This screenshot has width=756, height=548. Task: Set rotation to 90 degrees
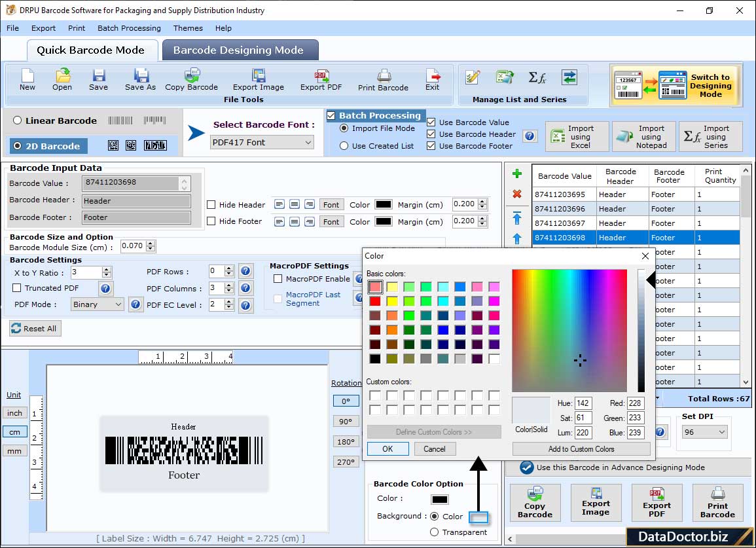pyautogui.click(x=346, y=421)
